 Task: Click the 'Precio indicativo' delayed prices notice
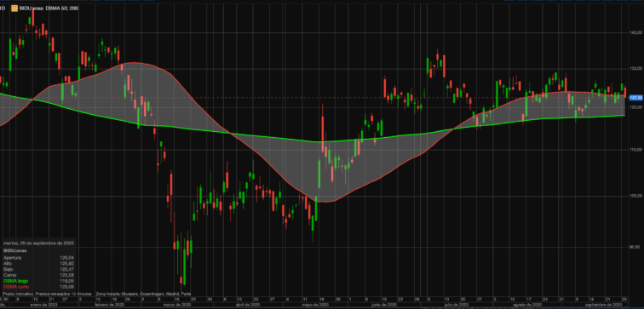pyautogui.click(x=47, y=295)
